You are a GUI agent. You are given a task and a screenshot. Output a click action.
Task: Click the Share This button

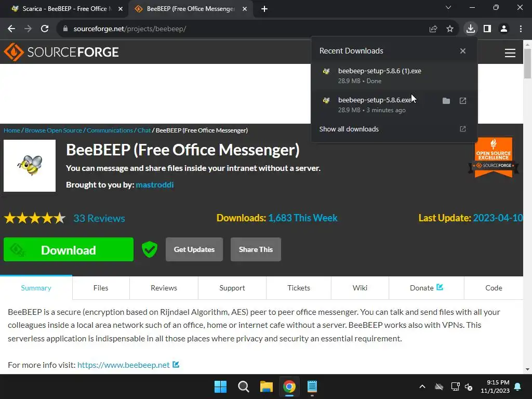point(256,249)
